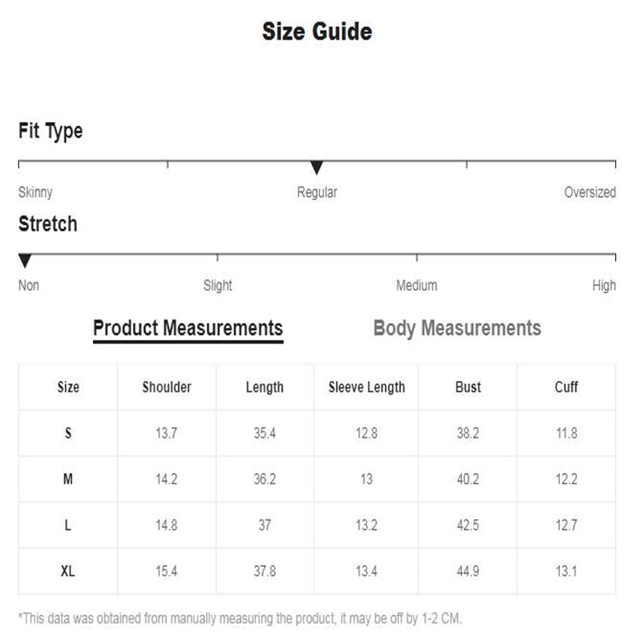Click the Fit Type triangle marker at Regular
Viewport: 644px width, 644px height.
point(316,167)
